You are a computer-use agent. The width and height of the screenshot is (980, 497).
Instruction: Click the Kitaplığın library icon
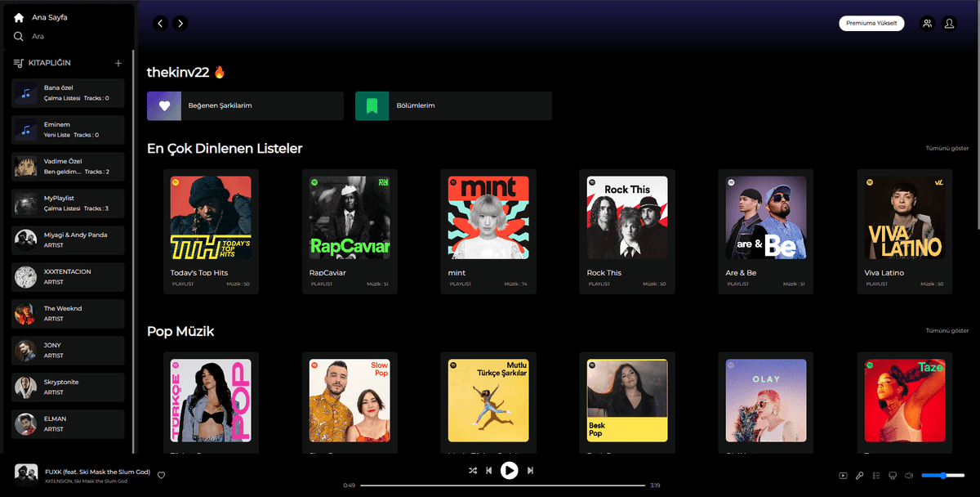(19, 63)
